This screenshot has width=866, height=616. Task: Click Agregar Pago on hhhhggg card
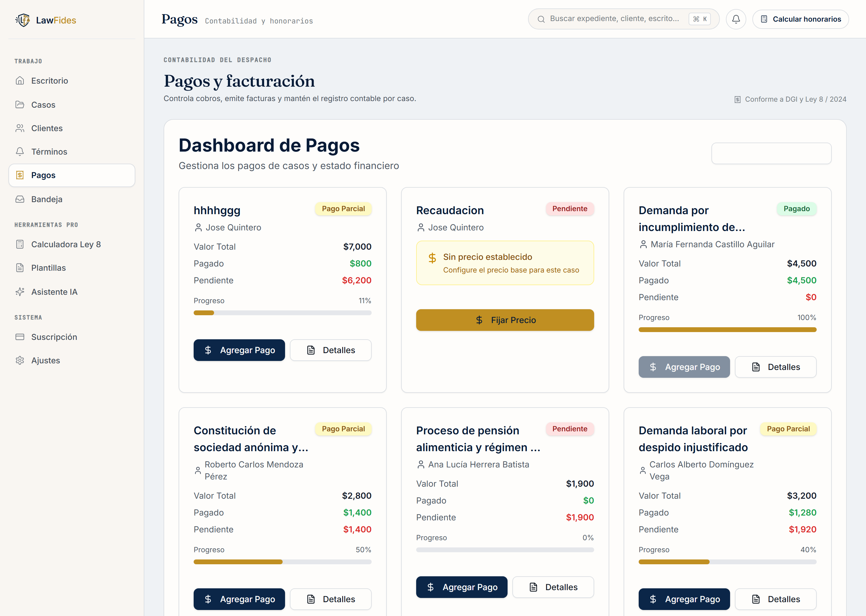click(x=239, y=350)
